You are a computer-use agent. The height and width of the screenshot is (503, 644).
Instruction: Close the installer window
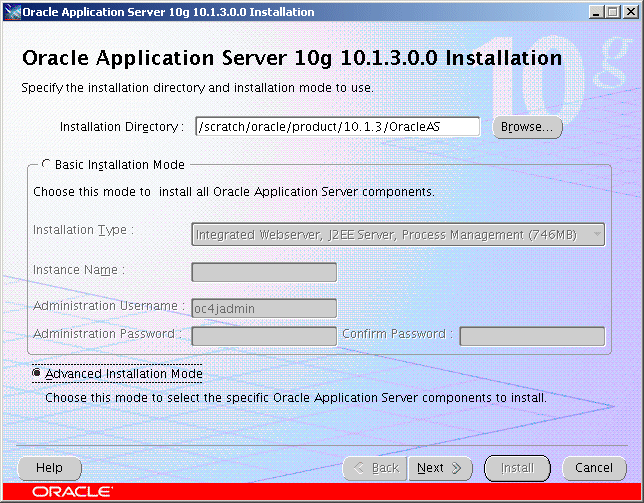click(630, 11)
